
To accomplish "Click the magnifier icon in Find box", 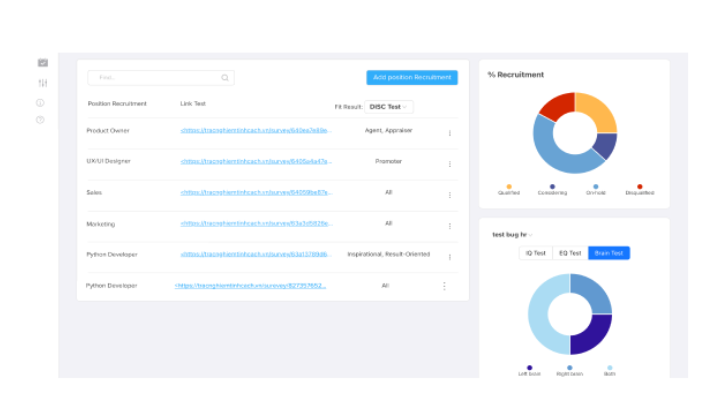I will (x=225, y=77).
